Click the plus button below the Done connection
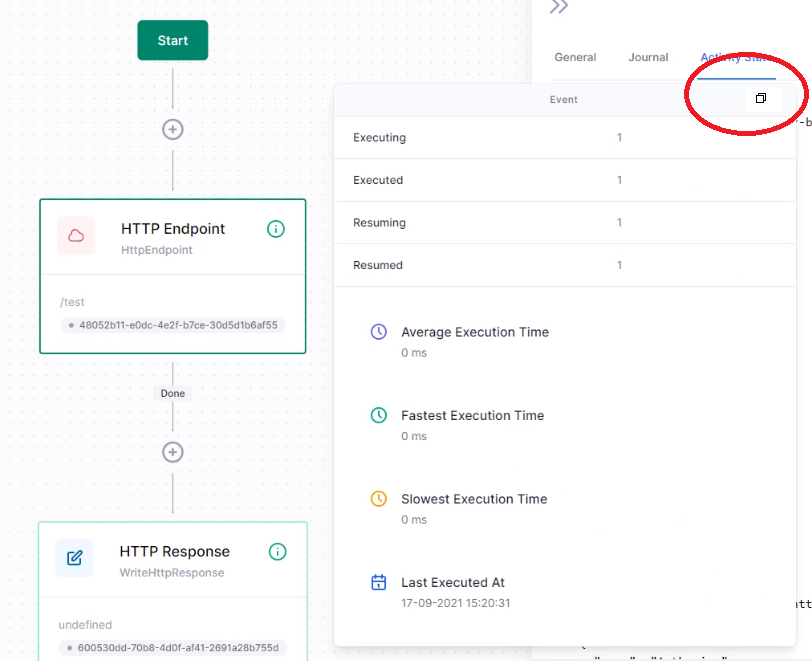Image resolution: width=812 pixels, height=661 pixels. 172,452
